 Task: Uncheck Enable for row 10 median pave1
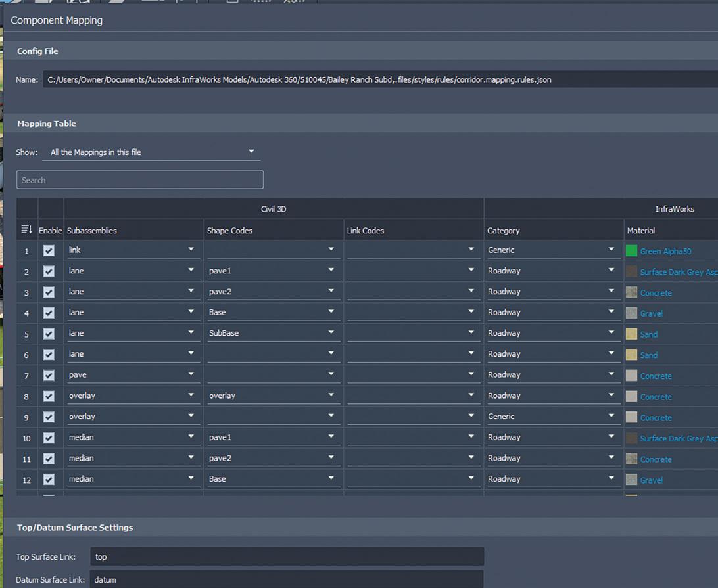coord(49,438)
